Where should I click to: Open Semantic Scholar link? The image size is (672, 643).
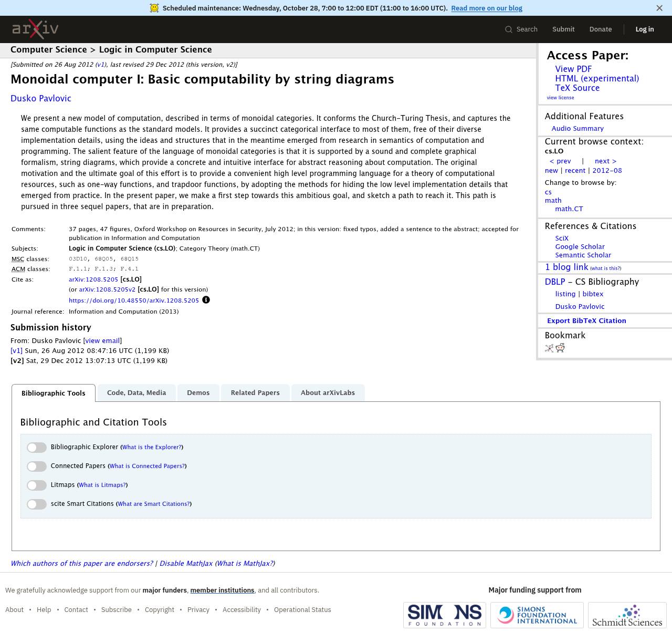coord(583,255)
